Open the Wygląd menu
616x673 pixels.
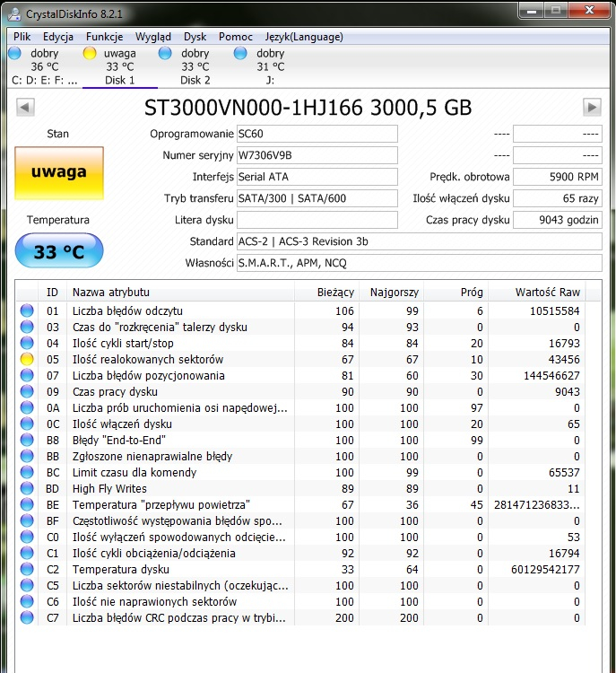pyautogui.click(x=153, y=37)
